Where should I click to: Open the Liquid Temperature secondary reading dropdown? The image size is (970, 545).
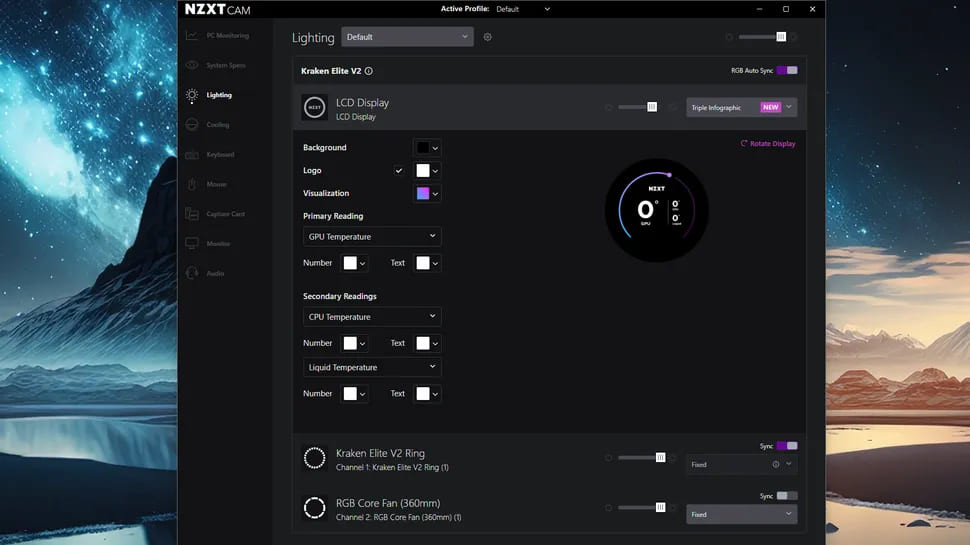click(372, 368)
